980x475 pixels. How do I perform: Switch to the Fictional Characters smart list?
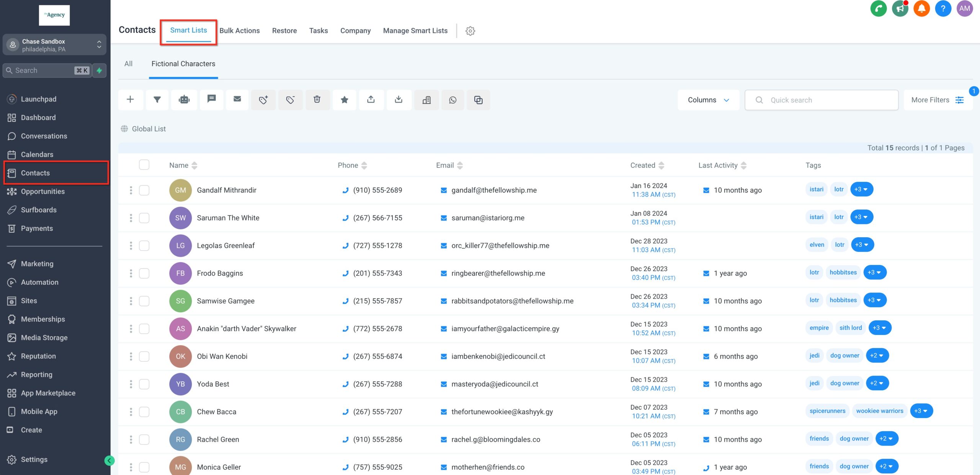tap(183, 64)
